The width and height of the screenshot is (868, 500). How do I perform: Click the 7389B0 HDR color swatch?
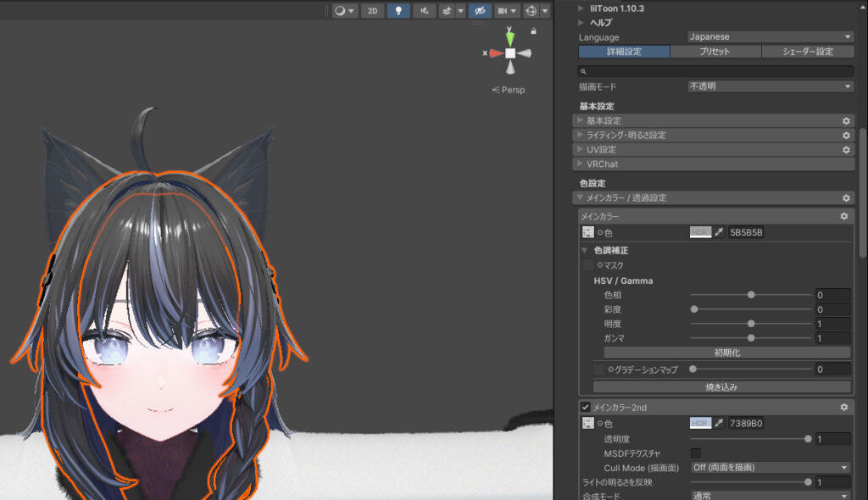click(x=700, y=423)
